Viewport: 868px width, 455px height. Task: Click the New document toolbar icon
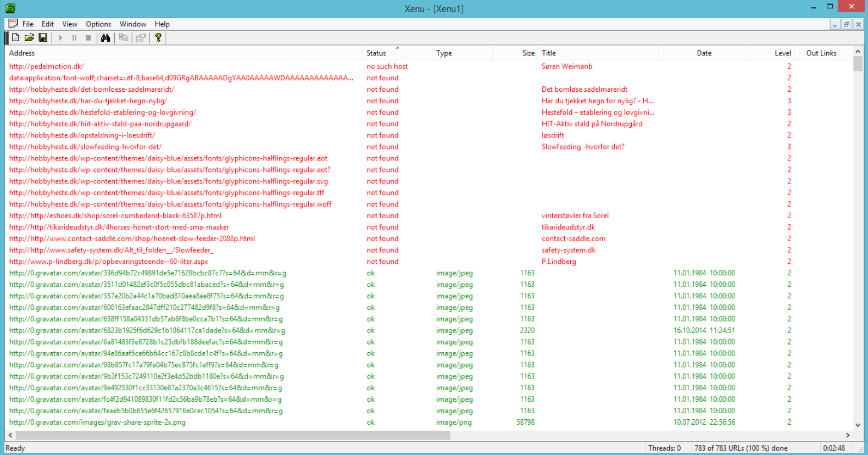click(15, 38)
